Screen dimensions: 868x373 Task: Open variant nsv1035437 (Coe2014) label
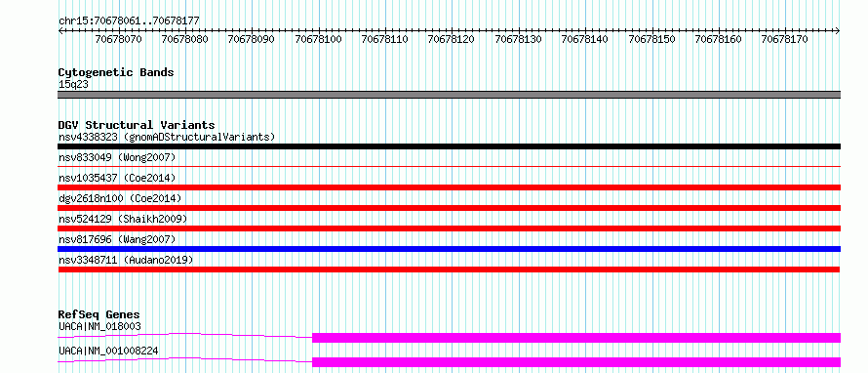click(x=117, y=178)
